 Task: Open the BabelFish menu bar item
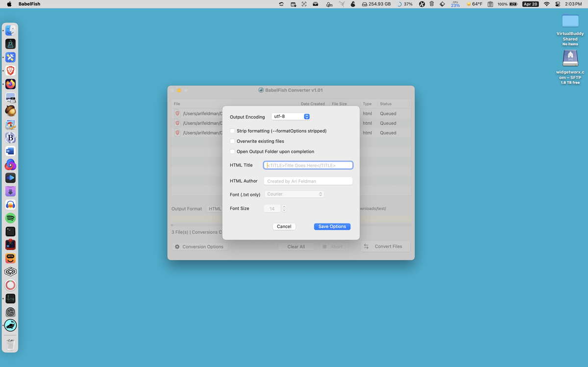pyautogui.click(x=29, y=4)
